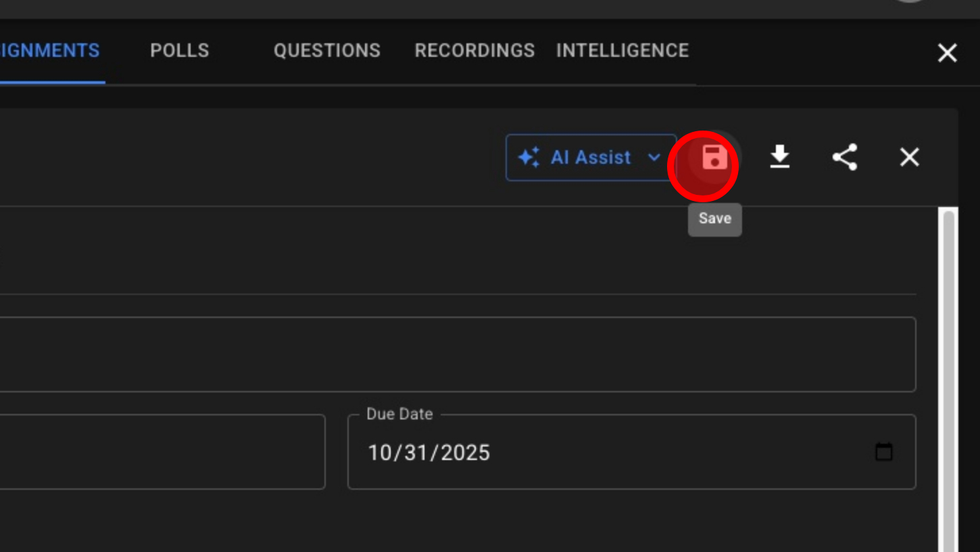Expand the AI Assist dropdown chevron
This screenshot has width=980, height=552.
coord(654,157)
